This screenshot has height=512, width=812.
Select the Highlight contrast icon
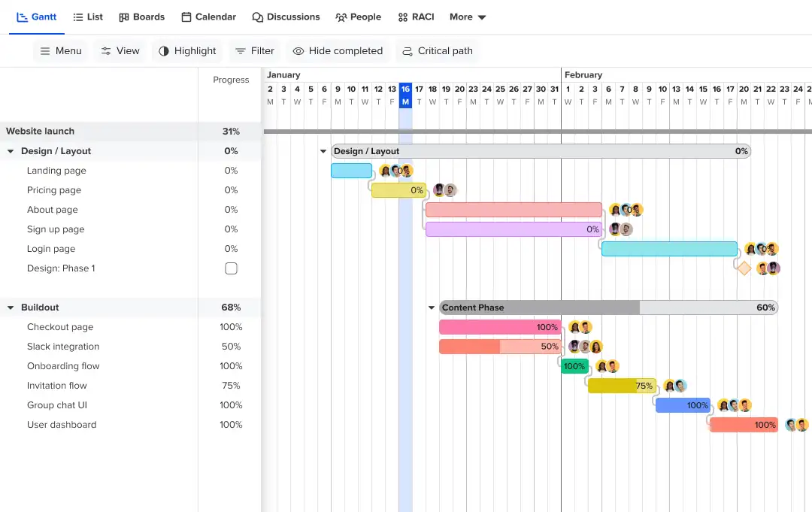pyautogui.click(x=165, y=50)
